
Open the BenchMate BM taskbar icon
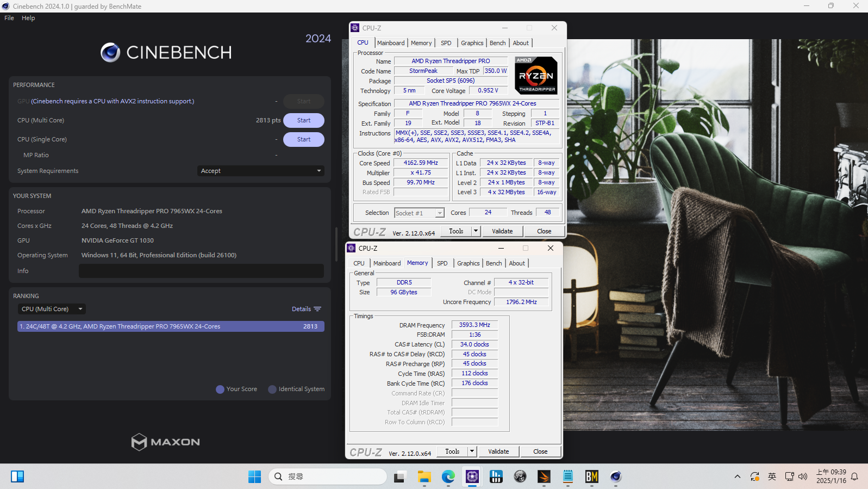[x=592, y=476]
